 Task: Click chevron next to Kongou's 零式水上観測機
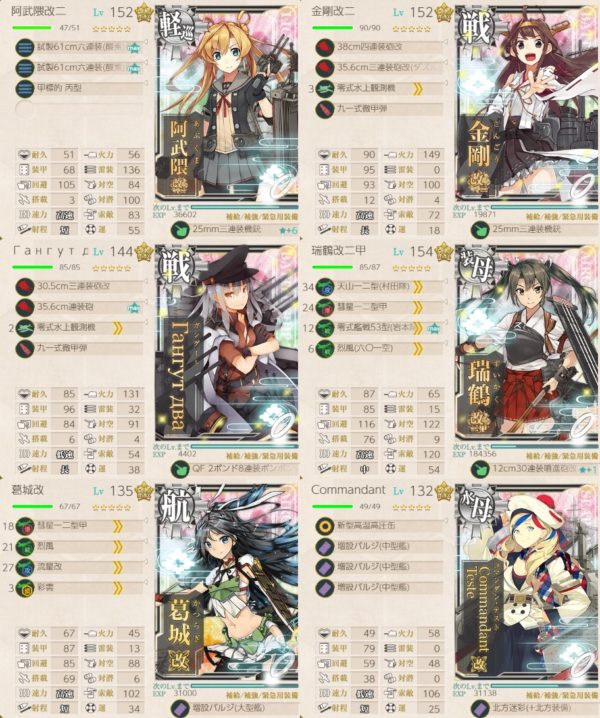click(417, 89)
